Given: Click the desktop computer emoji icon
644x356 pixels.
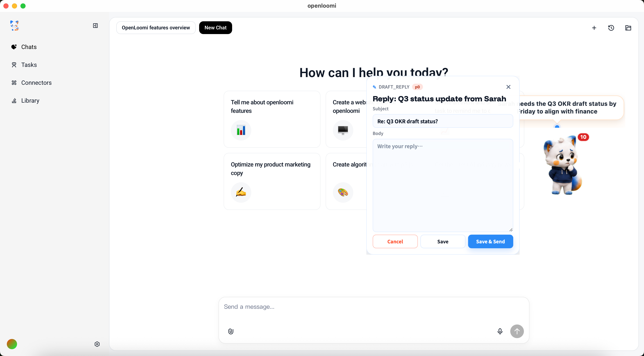Looking at the screenshot, I should pos(343,130).
